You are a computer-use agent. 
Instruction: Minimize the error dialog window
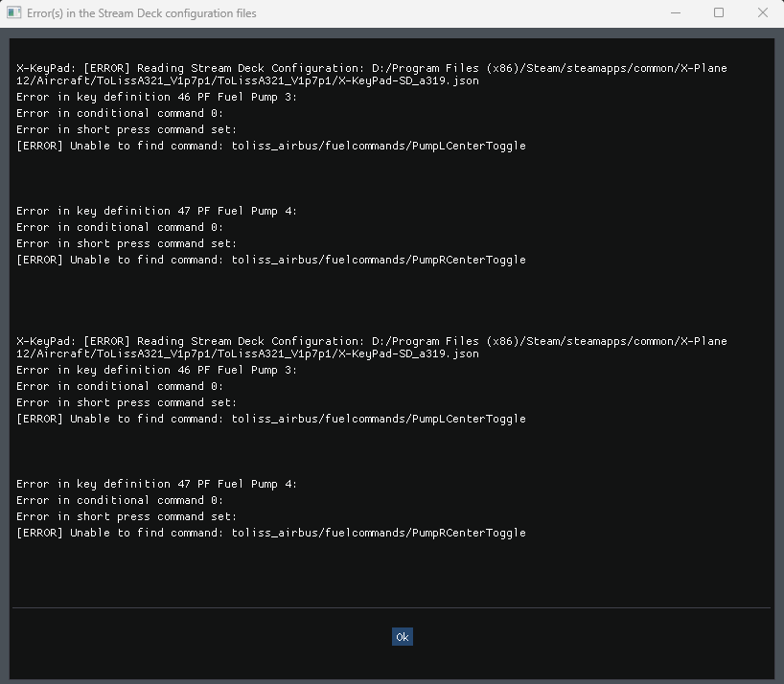click(x=676, y=13)
